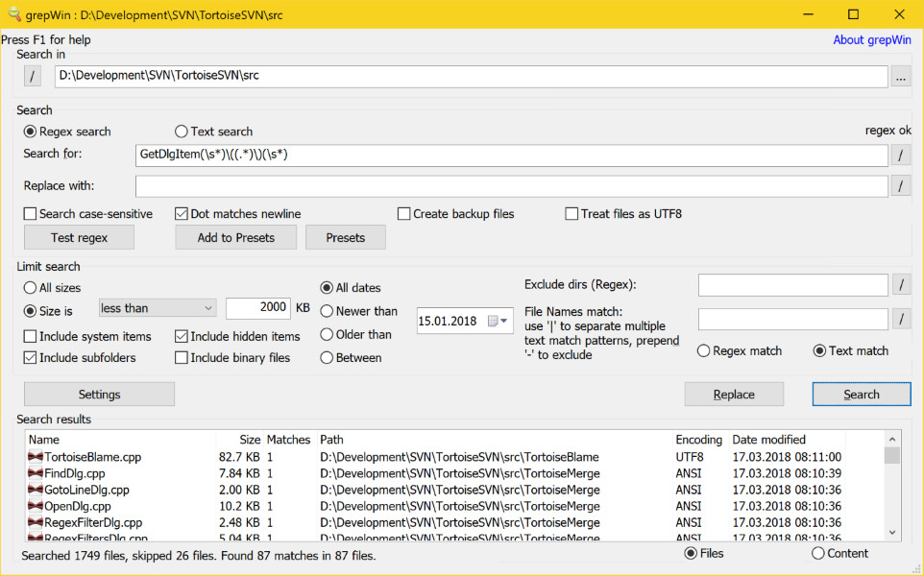Click the file icon next to FindDlg.cpp
Image resolution: width=924 pixels, height=576 pixels.
tap(36, 473)
